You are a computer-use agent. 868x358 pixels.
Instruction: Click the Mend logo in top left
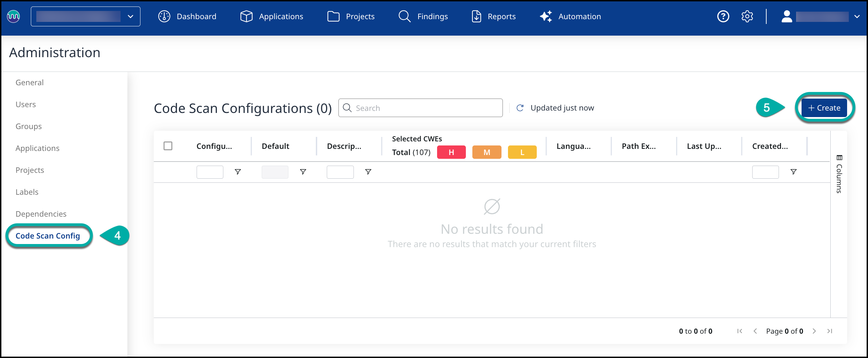point(14,16)
